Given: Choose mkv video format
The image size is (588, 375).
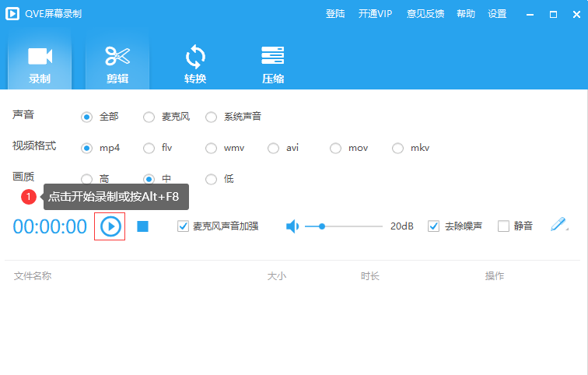Looking at the screenshot, I should (398, 148).
